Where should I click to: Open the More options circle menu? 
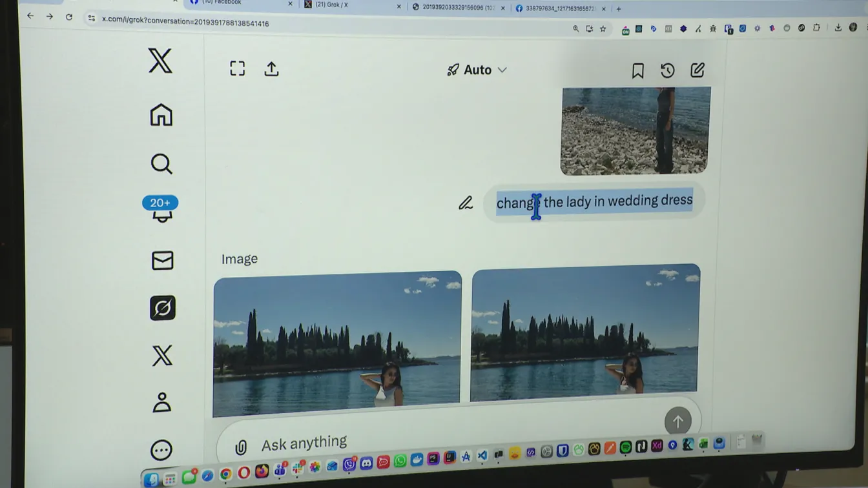[161, 450]
